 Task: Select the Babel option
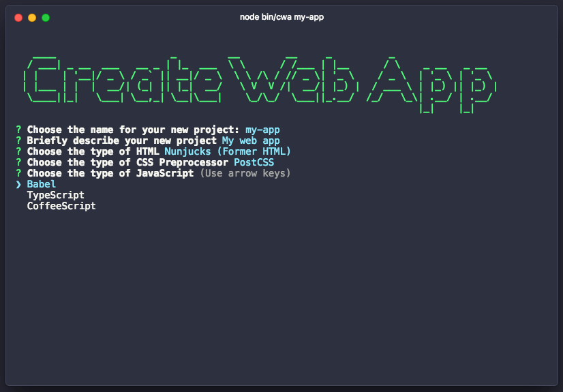click(x=42, y=184)
